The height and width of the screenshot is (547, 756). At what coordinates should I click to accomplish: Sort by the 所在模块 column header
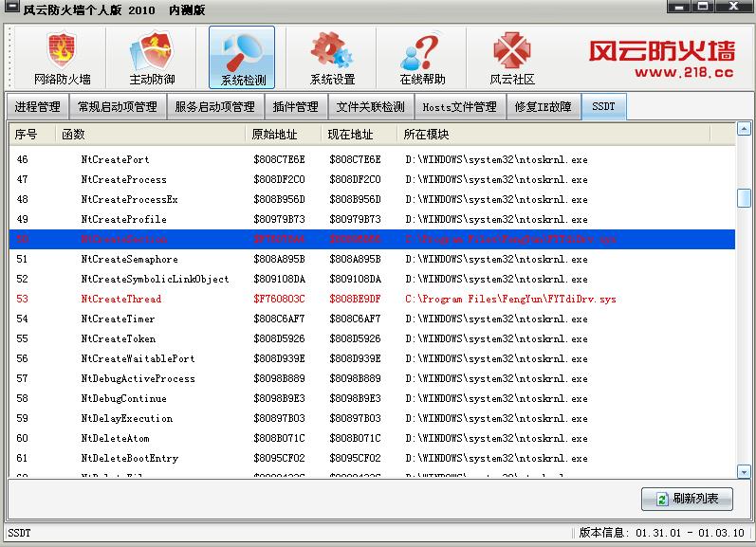[x=554, y=134]
